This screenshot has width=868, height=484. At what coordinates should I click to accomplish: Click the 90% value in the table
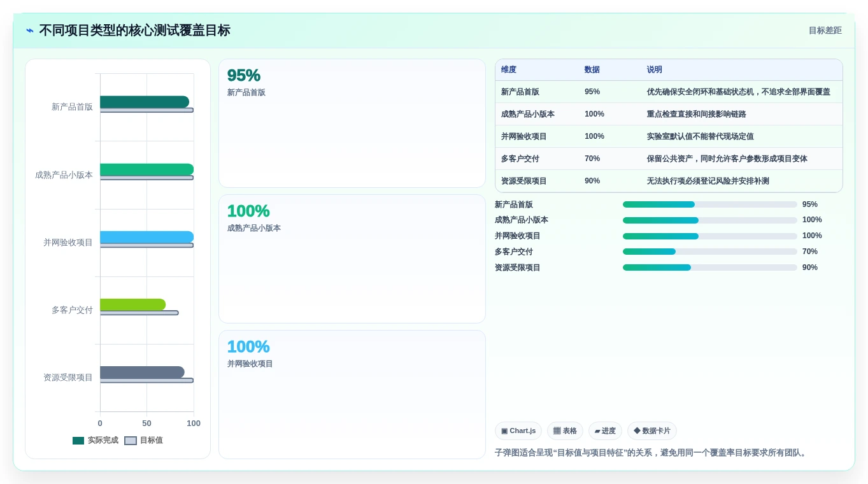pos(592,181)
